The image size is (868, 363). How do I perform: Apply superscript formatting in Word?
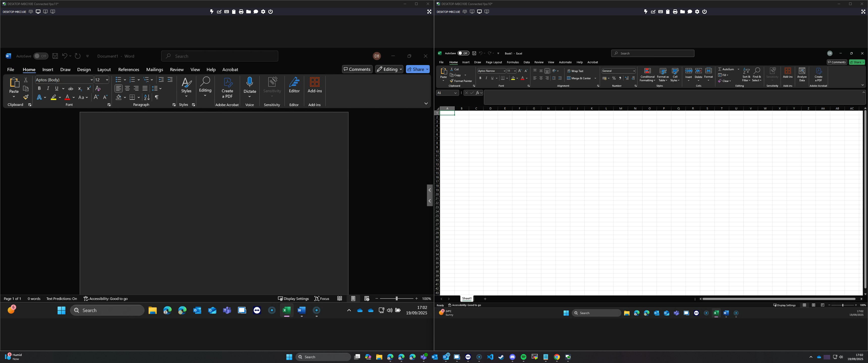[89, 88]
